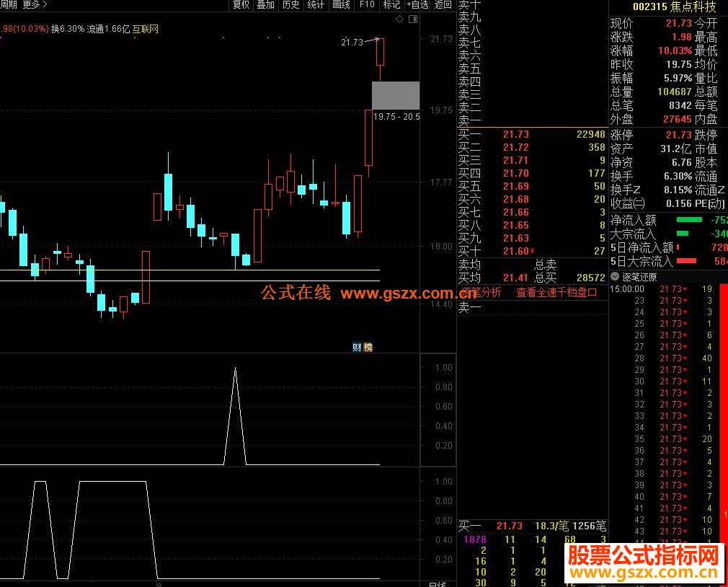Click the 买九 price 21.63
Viewport: 728px width, 587px height.
[516, 238]
